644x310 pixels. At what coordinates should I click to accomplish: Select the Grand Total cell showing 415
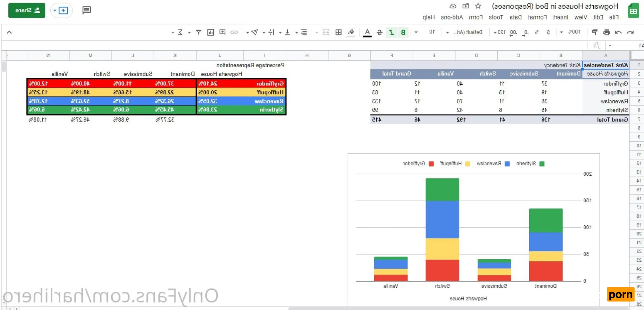pyautogui.click(x=377, y=119)
